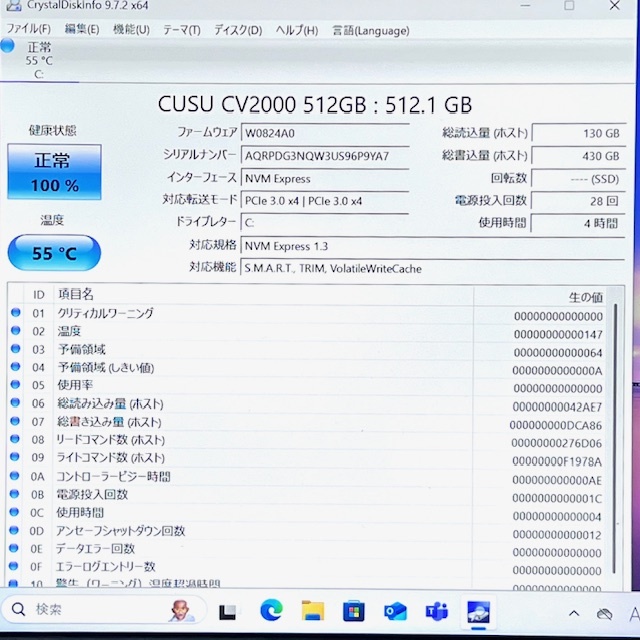This screenshot has width=640, height=640.
Task: Click raw value 00000000DCA86
Action: [x=556, y=425]
